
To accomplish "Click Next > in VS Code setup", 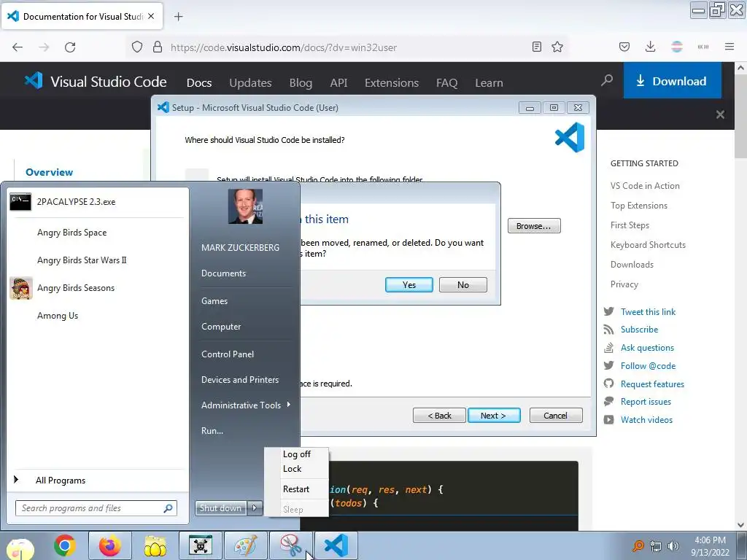I will pos(494,415).
